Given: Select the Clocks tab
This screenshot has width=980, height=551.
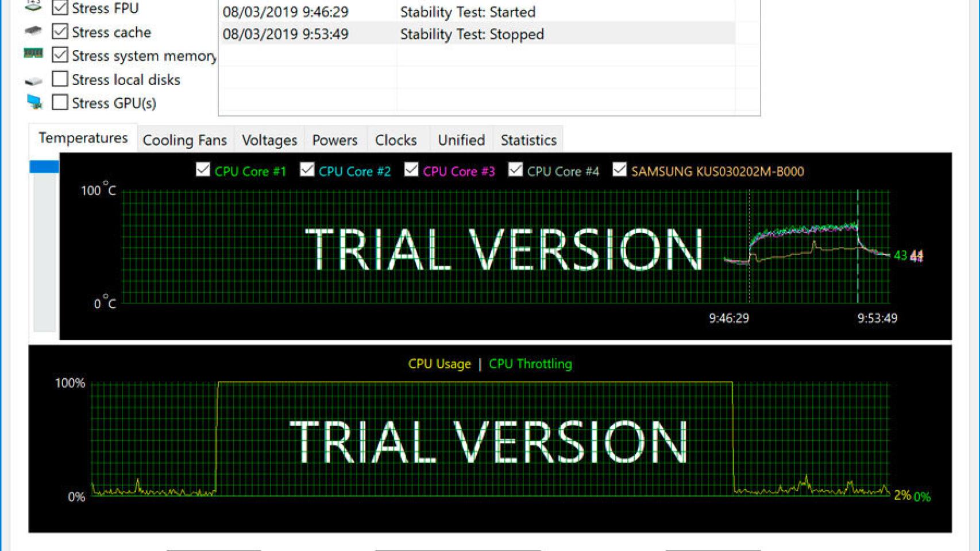Looking at the screenshot, I should click(x=395, y=140).
